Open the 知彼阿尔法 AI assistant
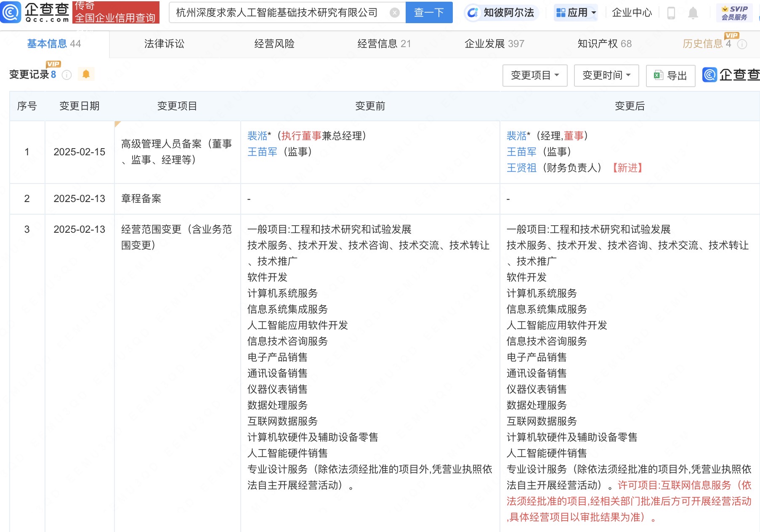This screenshot has width=760, height=532. [x=501, y=13]
